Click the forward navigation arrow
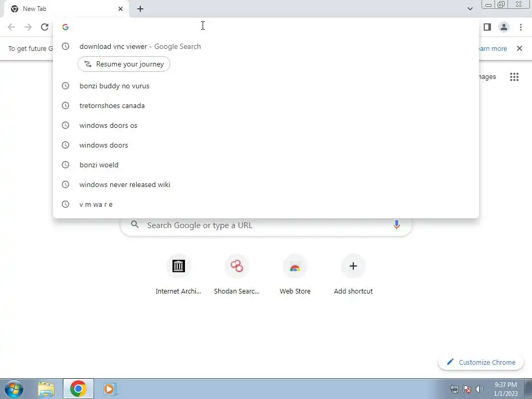The height and width of the screenshot is (399, 532). tap(28, 27)
